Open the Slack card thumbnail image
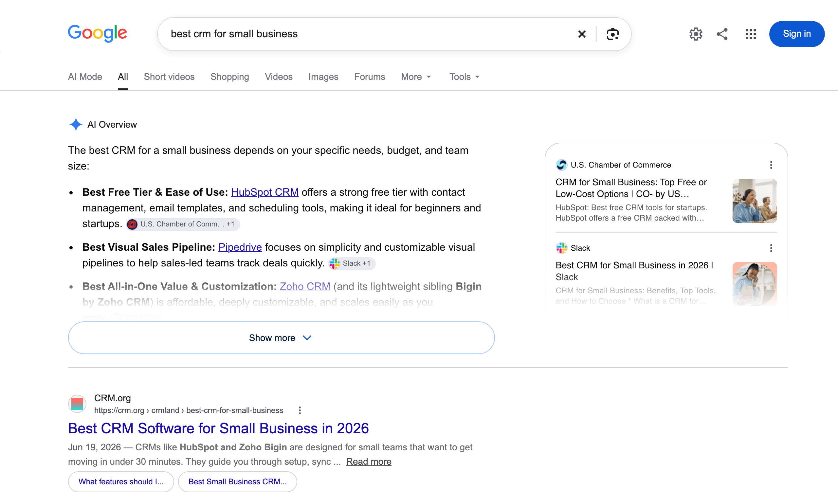 click(755, 284)
